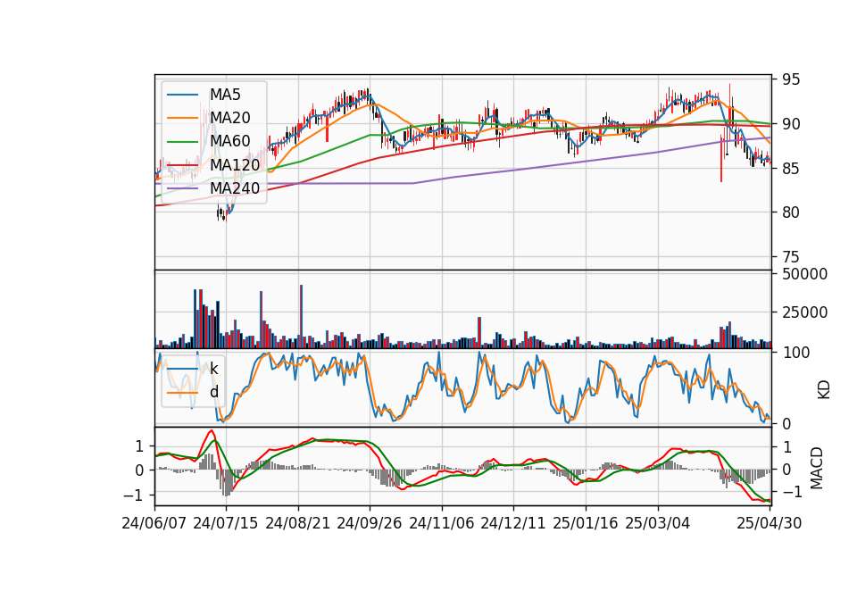
Task: Click the 24/07/15 date axis label
Action: pyautogui.click(x=226, y=523)
